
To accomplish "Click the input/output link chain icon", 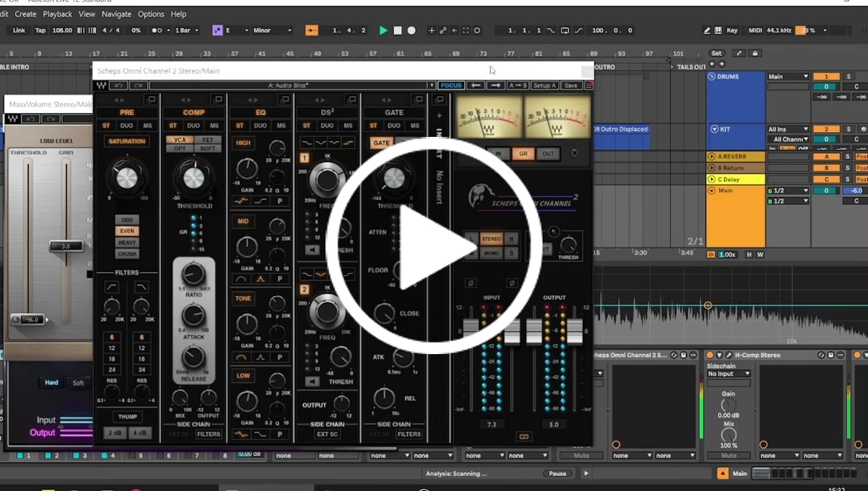I will pyautogui.click(x=523, y=437).
